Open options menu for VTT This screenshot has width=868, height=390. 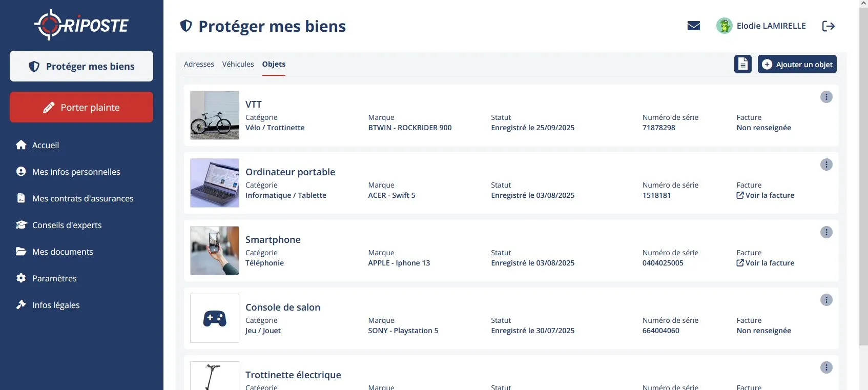click(x=826, y=97)
